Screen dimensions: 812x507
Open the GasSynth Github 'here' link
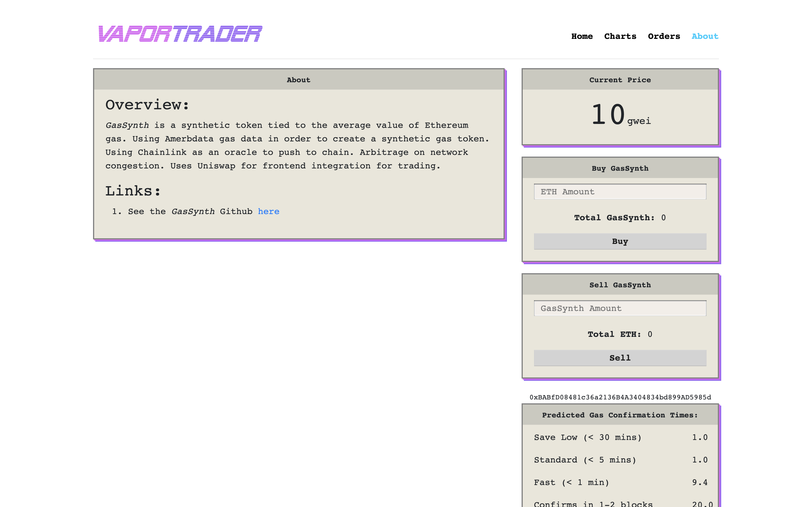[x=268, y=212]
